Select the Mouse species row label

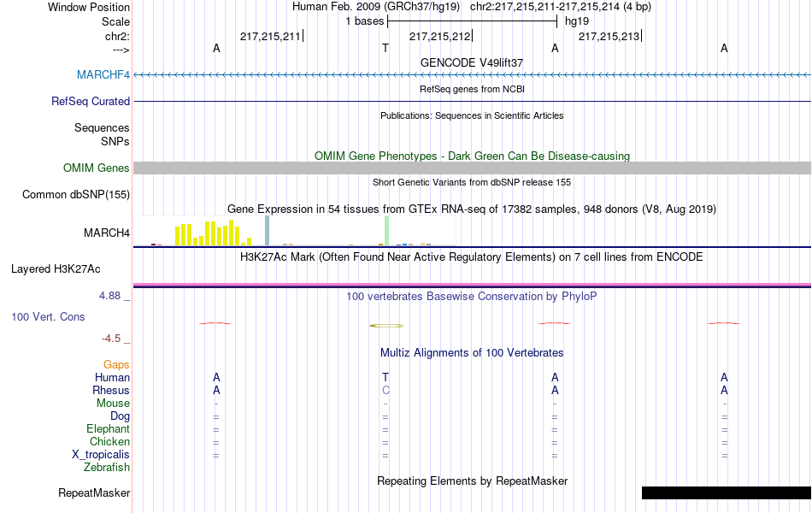(113, 404)
